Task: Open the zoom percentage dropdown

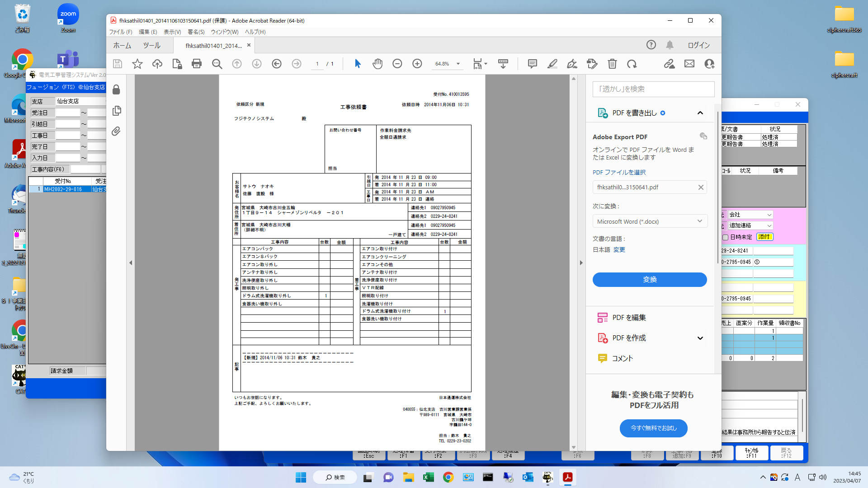Action: coord(458,64)
